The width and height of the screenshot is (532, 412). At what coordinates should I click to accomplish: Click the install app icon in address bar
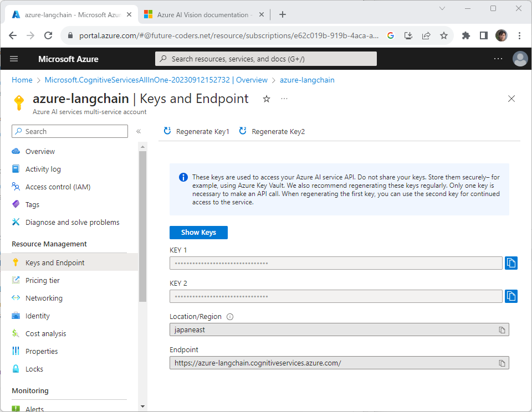pos(408,35)
